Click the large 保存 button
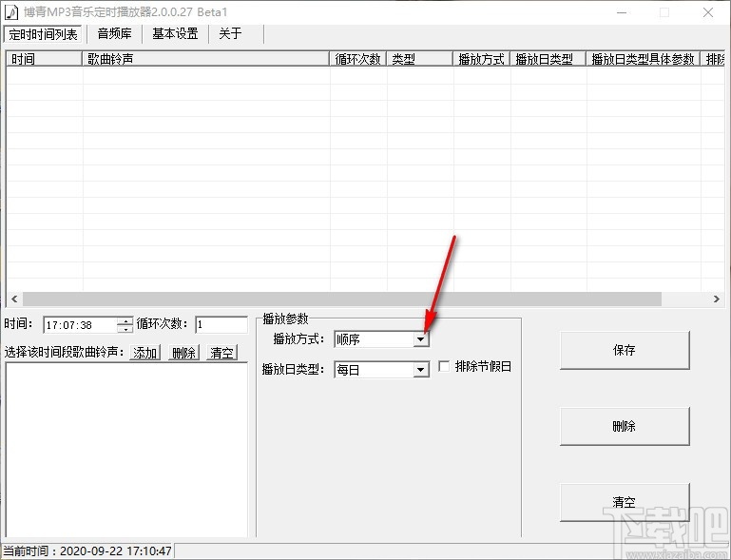Screen dimensions: 731x560 coord(625,350)
